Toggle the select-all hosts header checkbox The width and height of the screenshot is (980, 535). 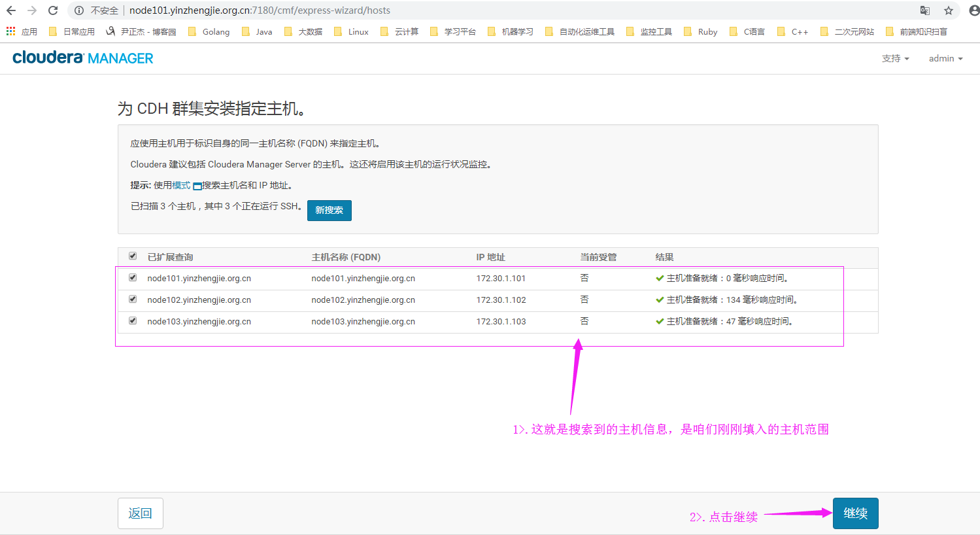(133, 256)
